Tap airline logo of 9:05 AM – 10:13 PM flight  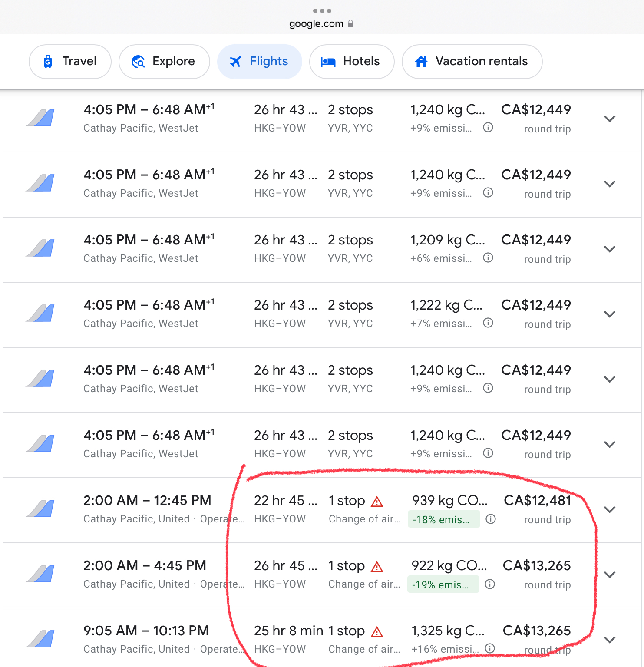pyautogui.click(x=40, y=639)
